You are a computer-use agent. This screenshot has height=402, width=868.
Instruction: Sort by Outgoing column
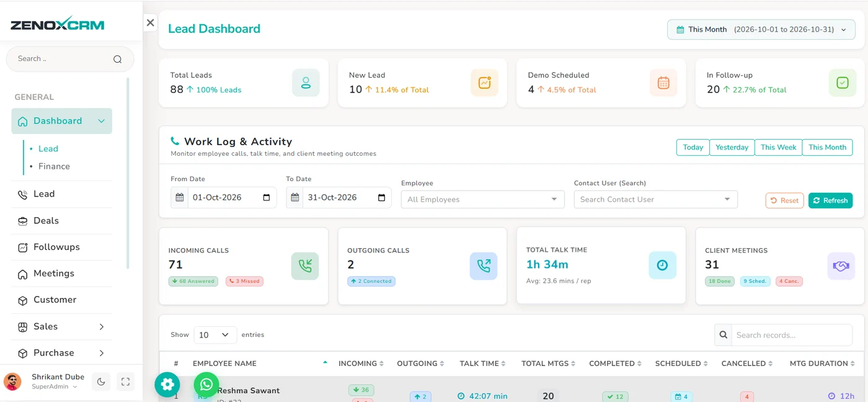(x=421, y=364)
